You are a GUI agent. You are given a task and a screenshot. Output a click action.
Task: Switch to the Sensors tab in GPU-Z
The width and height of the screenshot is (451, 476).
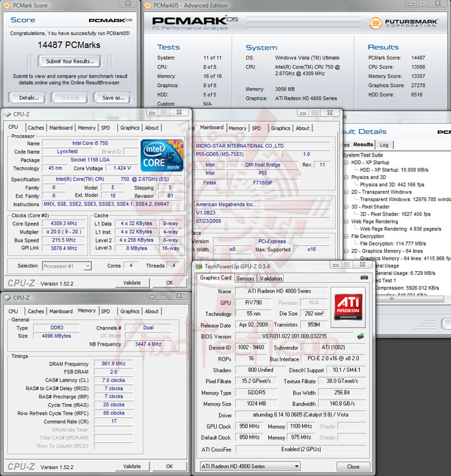pyautogui.click(x=245, y=278)
